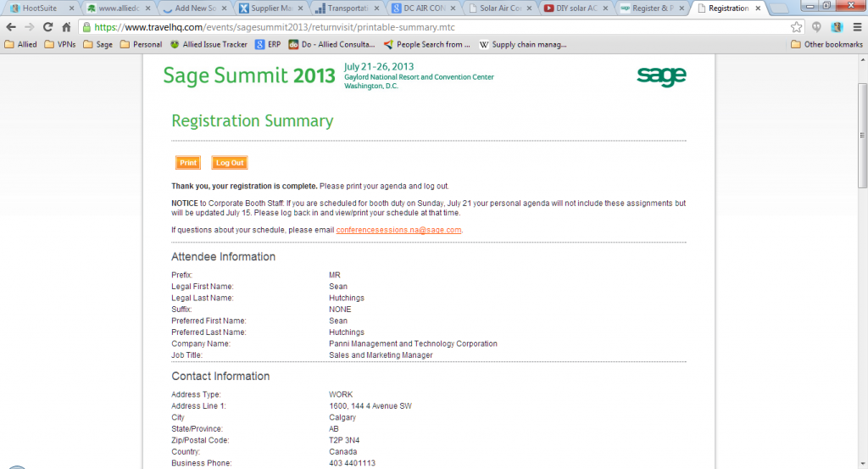The image size is (868, 469).
Task: Switch to the Register & P tab
Action: (654, 8)
